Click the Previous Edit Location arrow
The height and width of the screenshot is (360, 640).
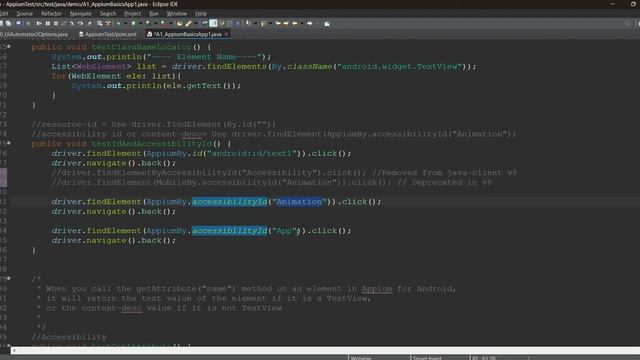(278, 23)
